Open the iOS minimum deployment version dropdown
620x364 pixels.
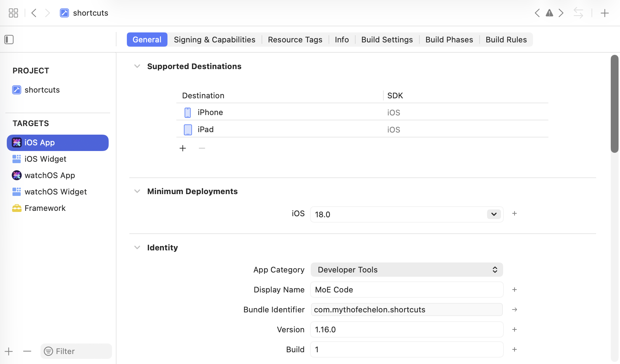[494, 214]
